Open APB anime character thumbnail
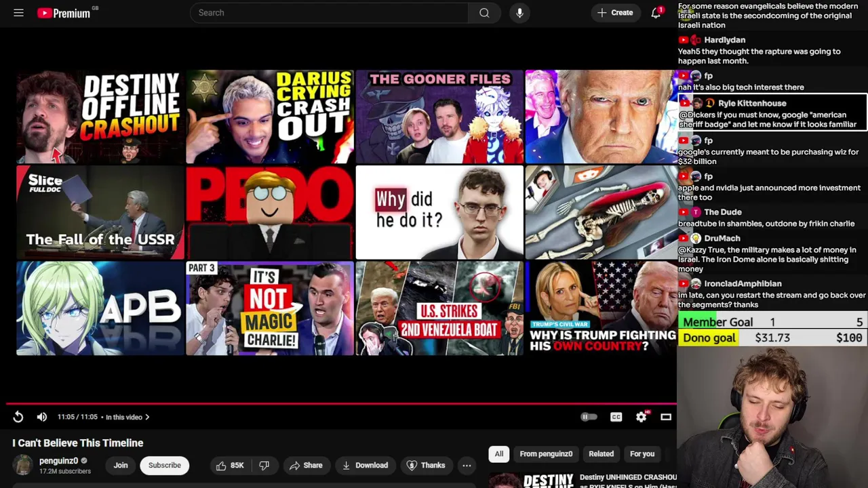Viewport: 868px width, 488px height. click(100, 308)
